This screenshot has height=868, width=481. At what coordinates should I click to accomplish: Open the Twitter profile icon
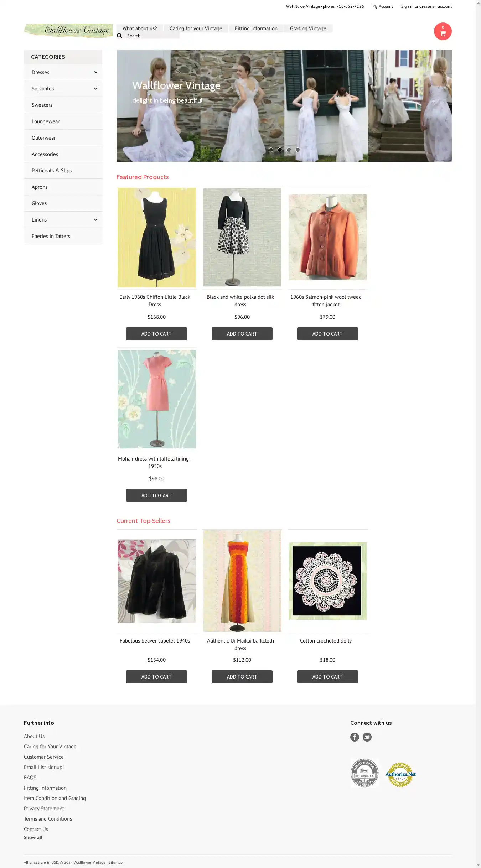[x=367, y=737]
